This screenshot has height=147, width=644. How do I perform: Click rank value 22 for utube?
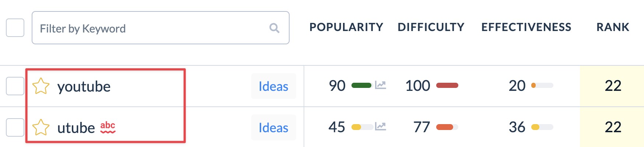tap(613, 127)
